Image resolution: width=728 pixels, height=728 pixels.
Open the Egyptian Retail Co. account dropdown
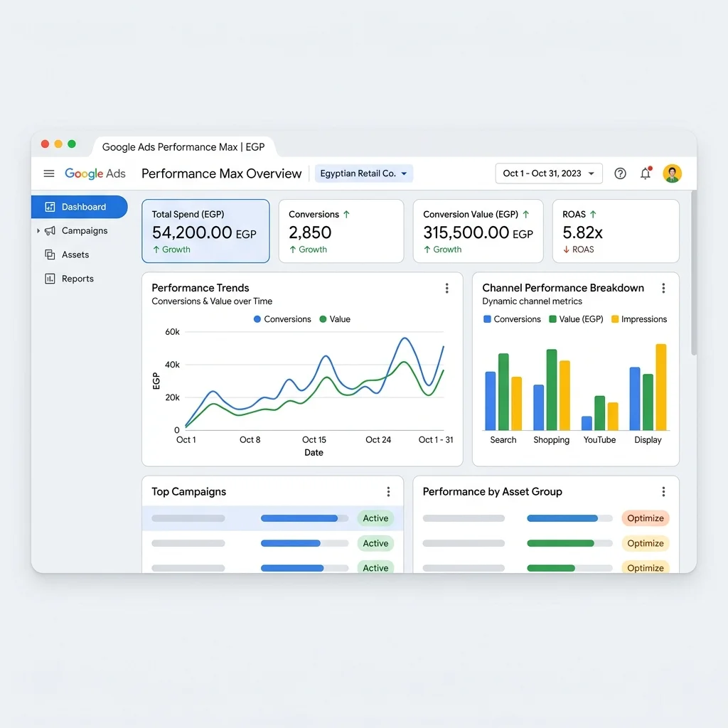click(x=363, y=173)
